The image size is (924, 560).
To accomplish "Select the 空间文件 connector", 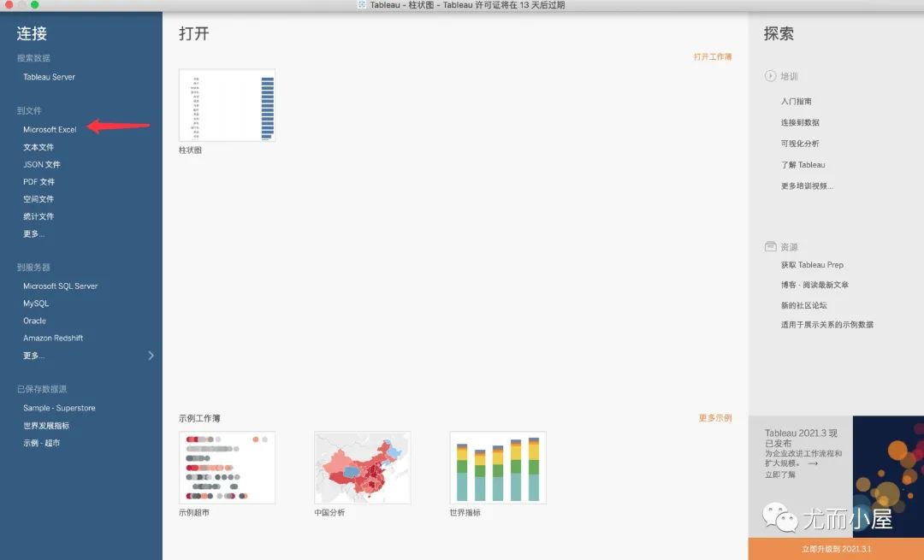I will pos(38,199).
